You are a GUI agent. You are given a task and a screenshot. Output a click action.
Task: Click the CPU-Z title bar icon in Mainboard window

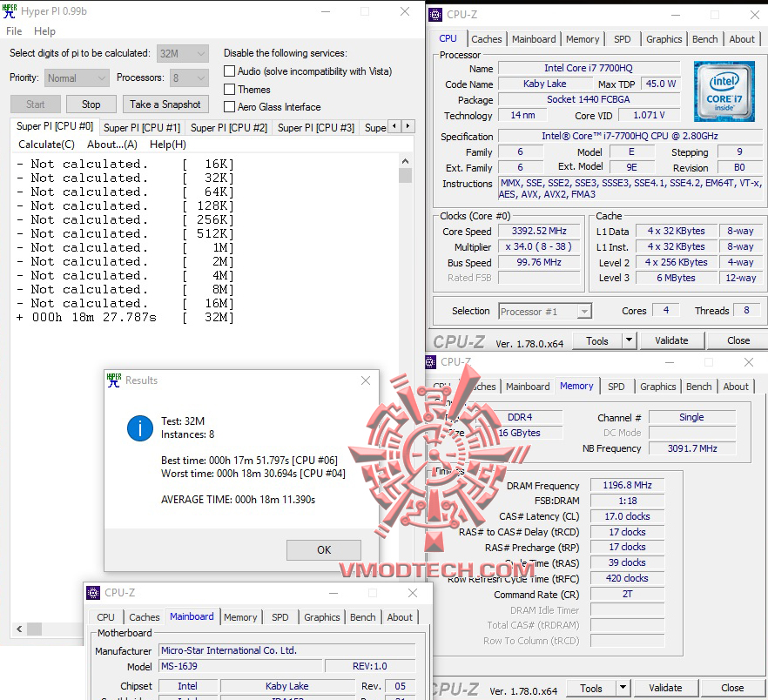[x=93, y=593]
